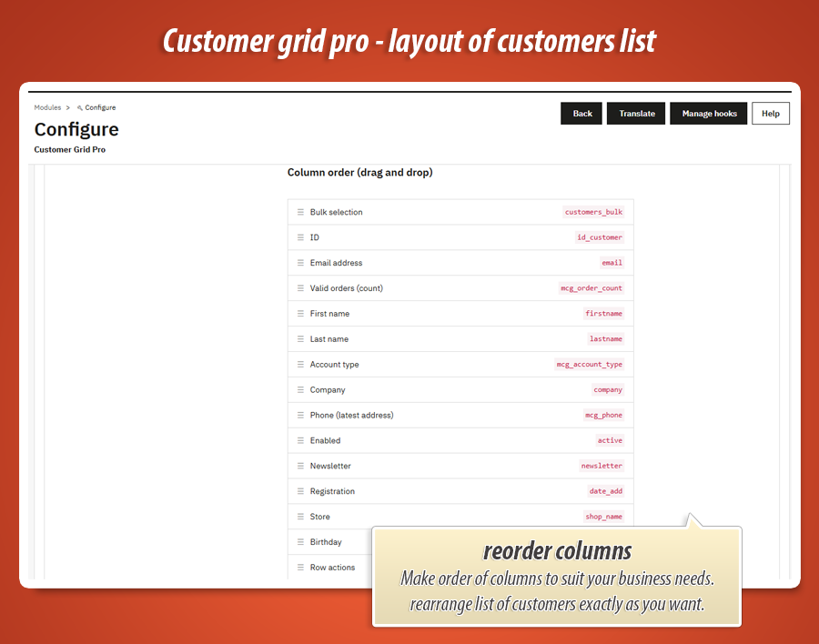Click the Configure breadcrumb link

(100, 107)
